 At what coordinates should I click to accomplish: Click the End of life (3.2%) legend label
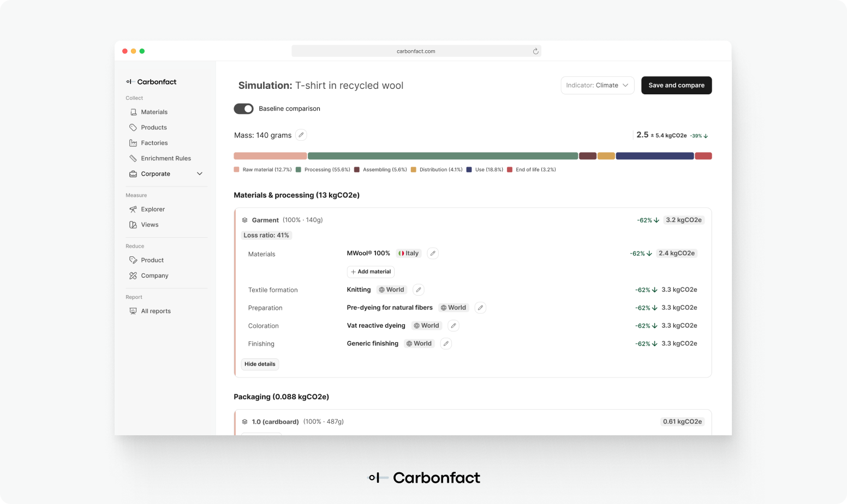[536, 170]
